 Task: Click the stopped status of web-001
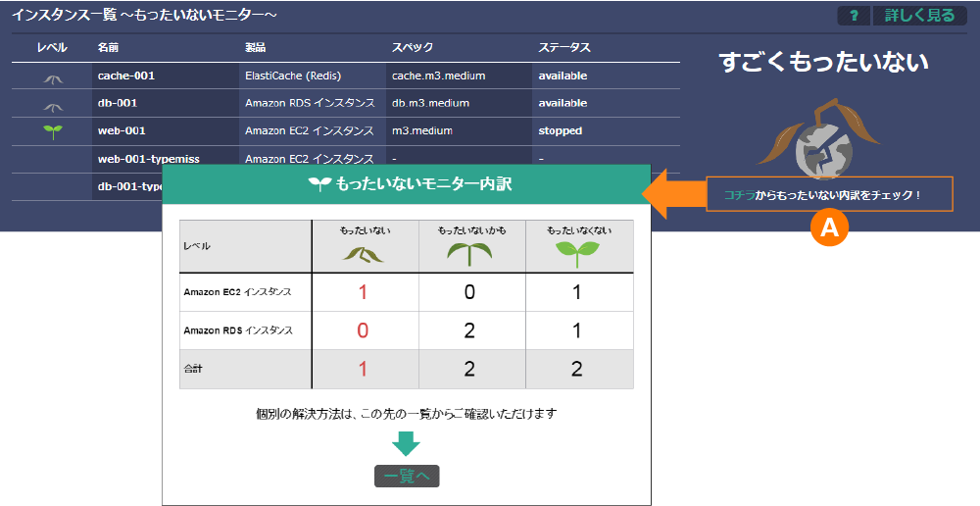click(x=561, y=130)
